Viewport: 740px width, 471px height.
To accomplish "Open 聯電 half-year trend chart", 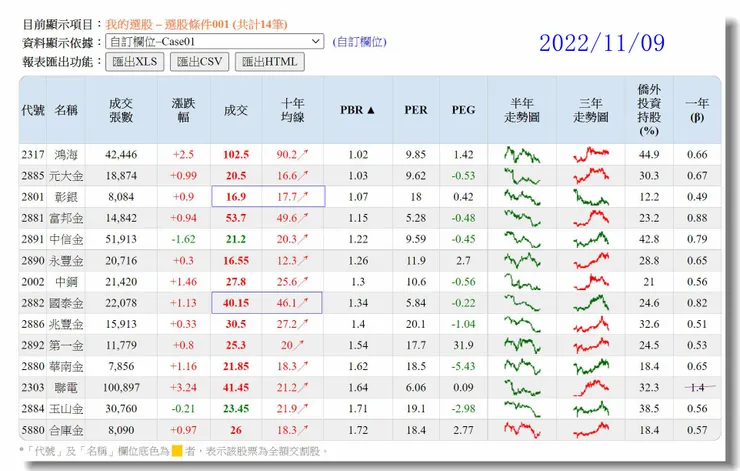I will [521, 387].
